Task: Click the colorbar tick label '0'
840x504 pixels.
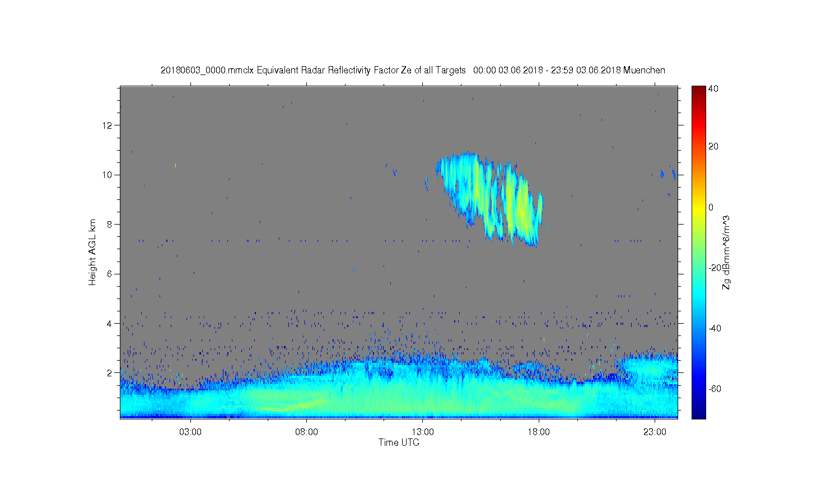Action: (711, 207)
